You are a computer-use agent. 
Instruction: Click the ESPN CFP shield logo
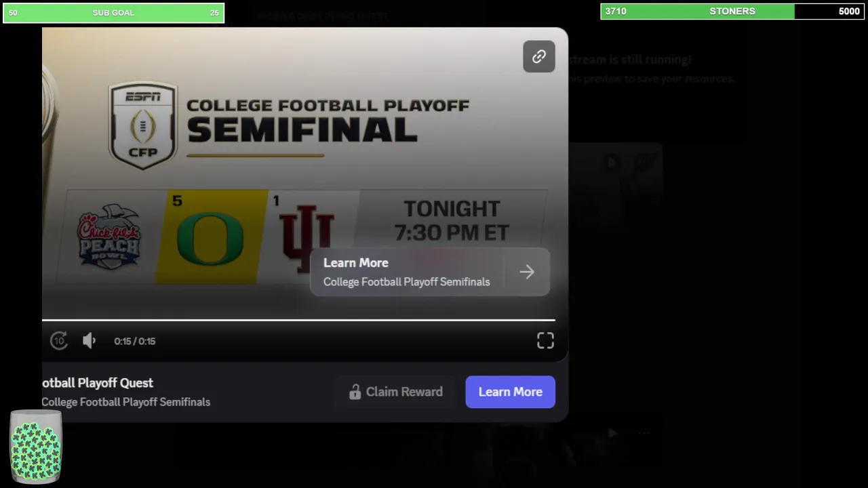(143, 125)
